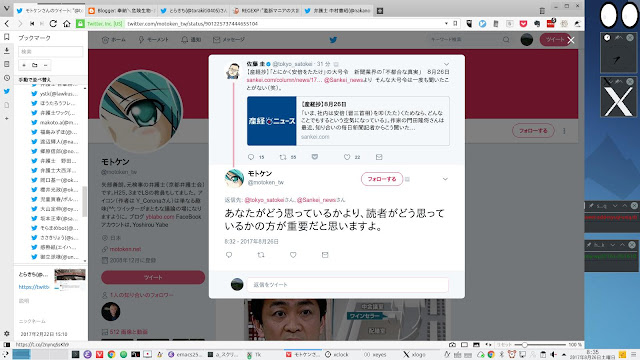Close the tweet overlay with X
The height and width of the screenshot is (360, 640).
click(571, 40)
